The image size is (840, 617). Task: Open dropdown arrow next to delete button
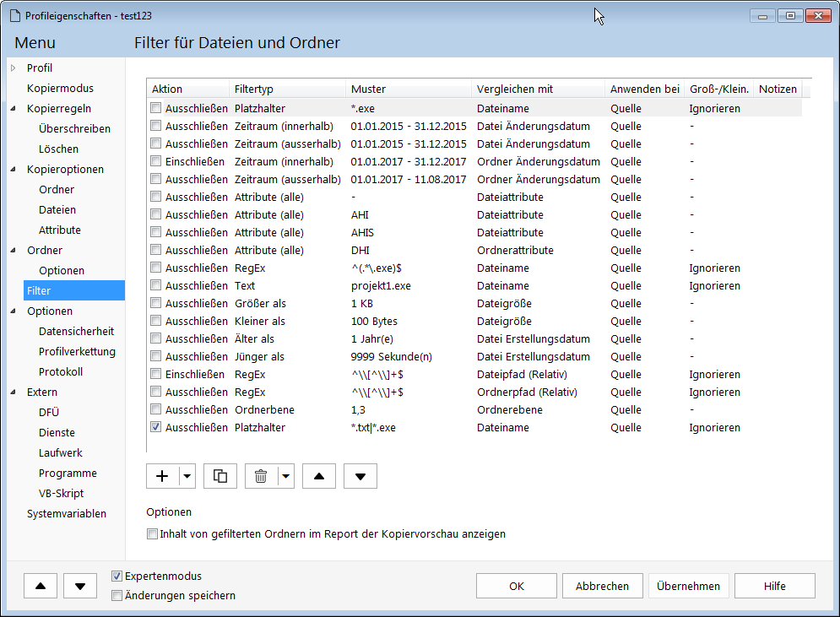click(x=286, y=476)
